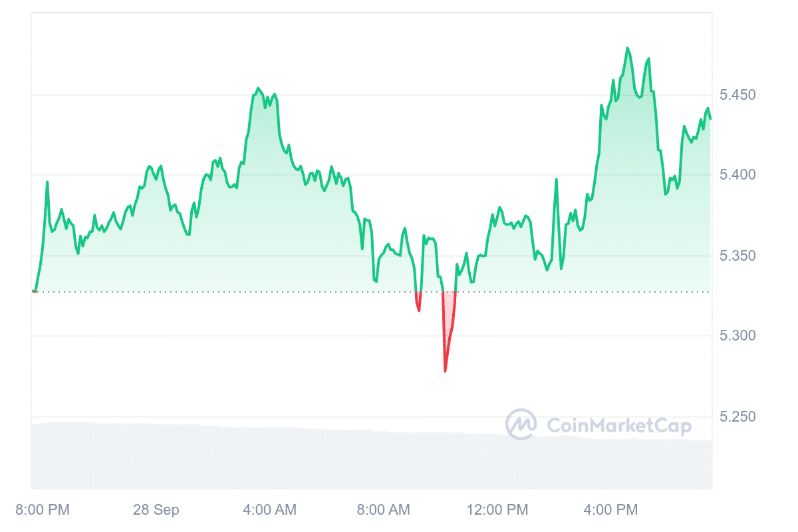Click the highest green peak of the price line
This screenshot has width=798, height=532.
click(x=627, y=48)
